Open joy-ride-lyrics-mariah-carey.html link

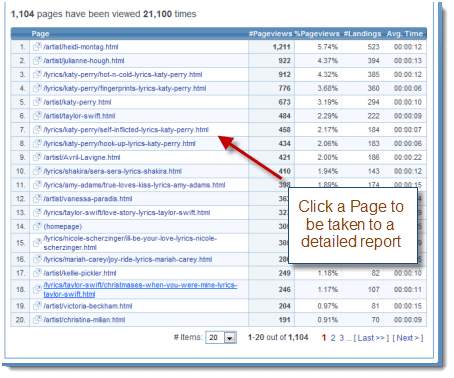[x=128, y=259]
